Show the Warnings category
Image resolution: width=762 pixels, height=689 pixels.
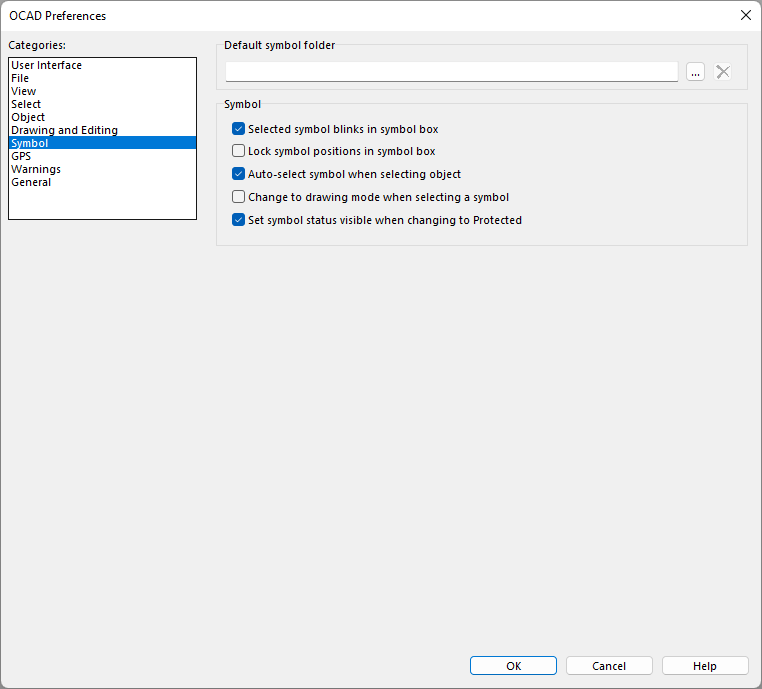103,169
